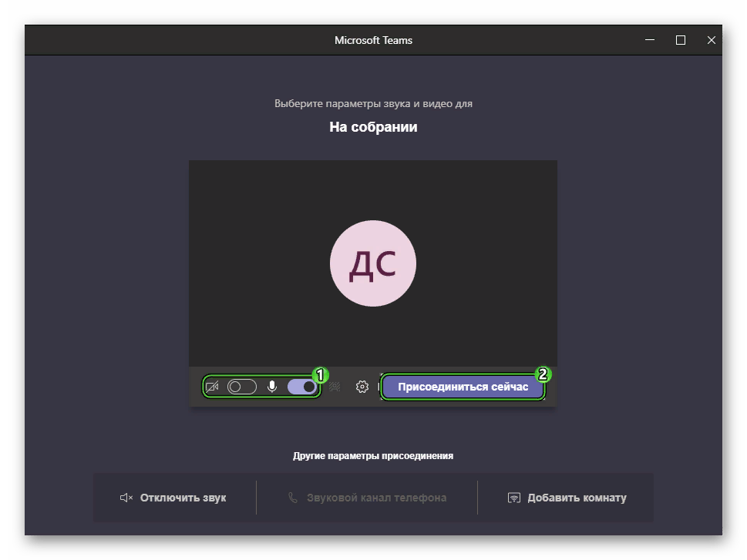Open device settings gear icon
The image size is (747, 560).
point(362,387)
